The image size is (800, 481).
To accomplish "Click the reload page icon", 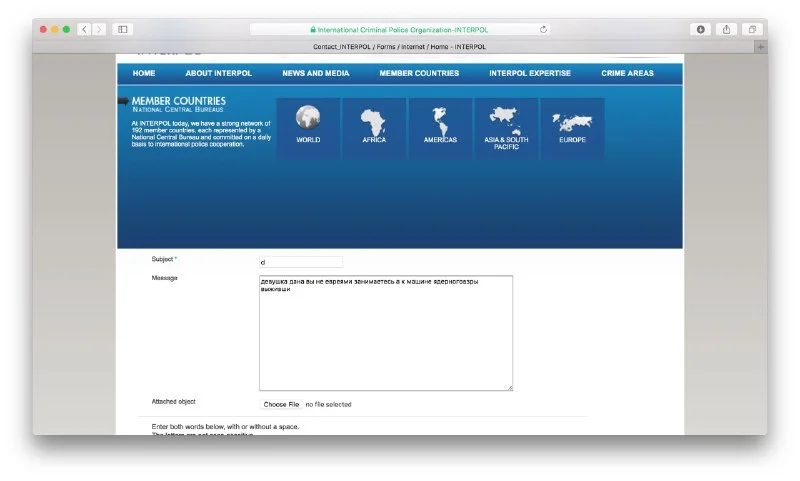I will (543, 30).
